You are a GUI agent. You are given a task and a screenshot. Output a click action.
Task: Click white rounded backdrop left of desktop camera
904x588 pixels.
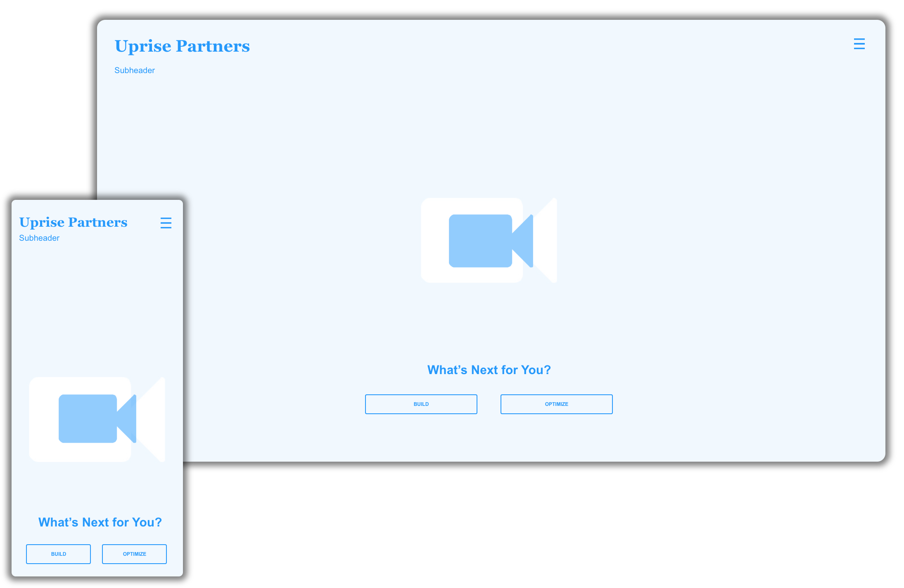coord(434,241)
